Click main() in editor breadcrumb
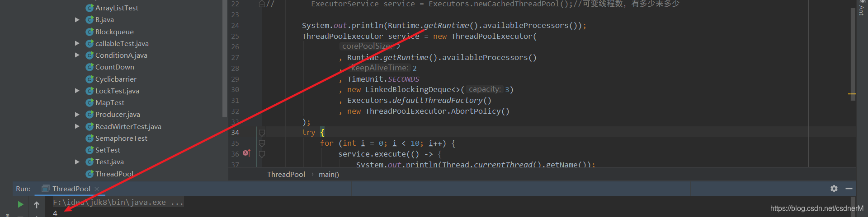 329,174
